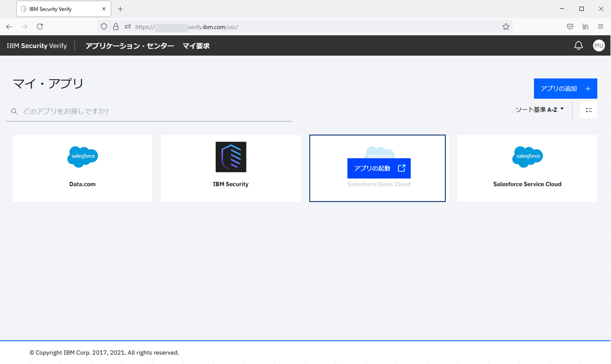Image resolution: width=611 pixels, height=364 pixels.
Task: Open the マイ要求 menu item
Action: (196, 46)
